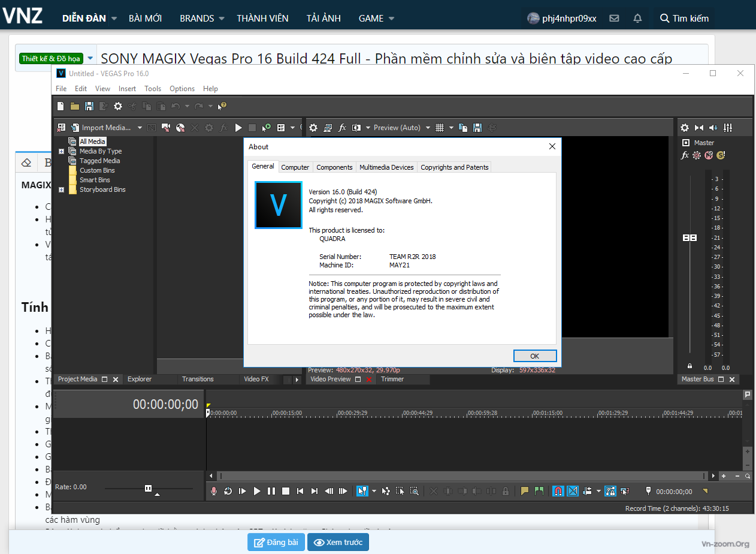The width and height of the screenshot is (756, 554).
Task: Open the Insert menu
Action: pos(127,88)
